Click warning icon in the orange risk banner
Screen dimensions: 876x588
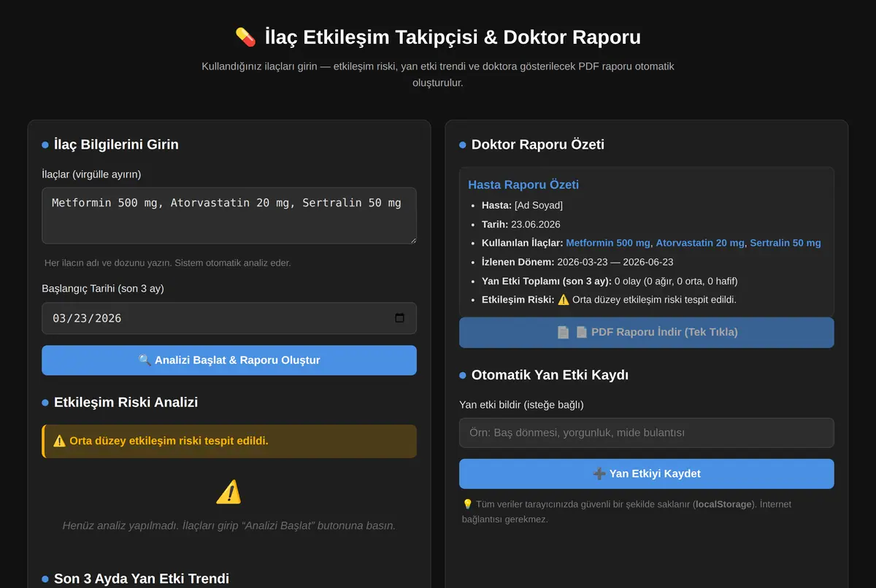pyautogui.click(x=60, y=441)
